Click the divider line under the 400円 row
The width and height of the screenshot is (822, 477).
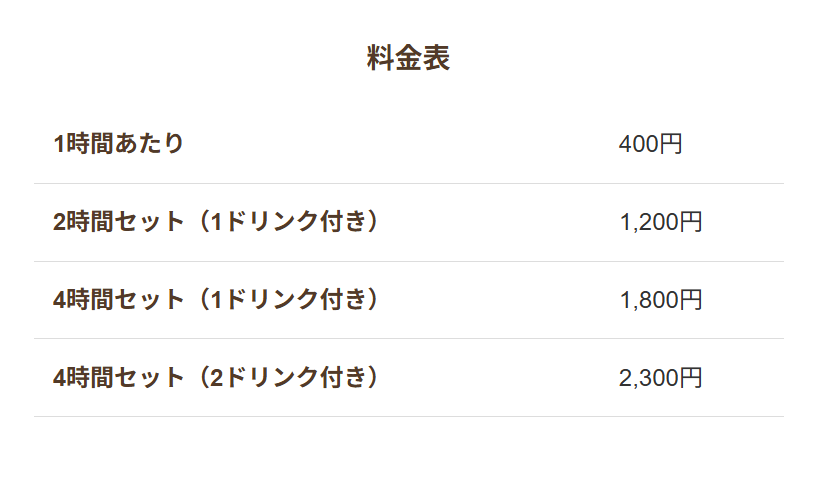[x=408, y=184]
